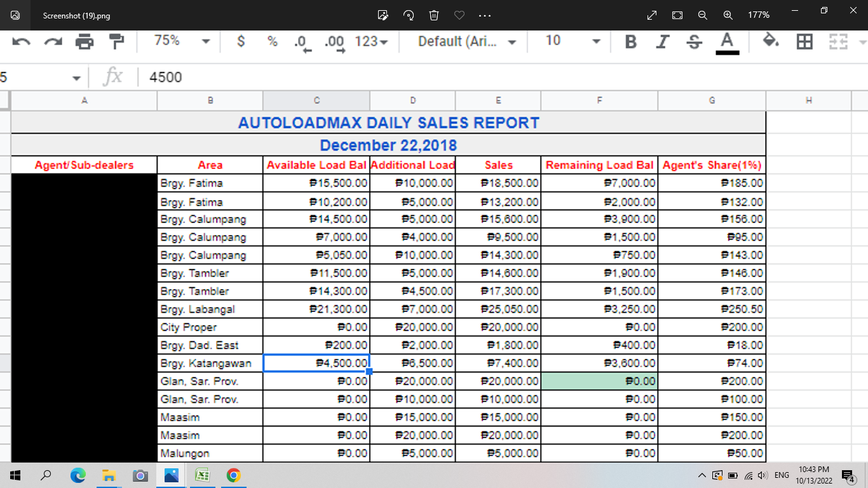
Task: Decrease decimal places icon
Action: tap(302, 43)
